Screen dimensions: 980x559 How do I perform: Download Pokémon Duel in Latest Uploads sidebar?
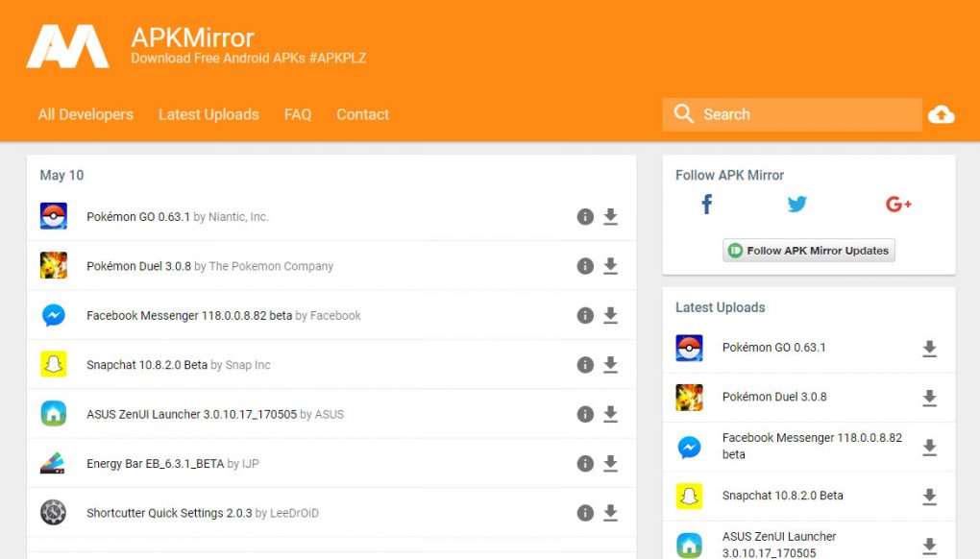[x=930, y=398]
